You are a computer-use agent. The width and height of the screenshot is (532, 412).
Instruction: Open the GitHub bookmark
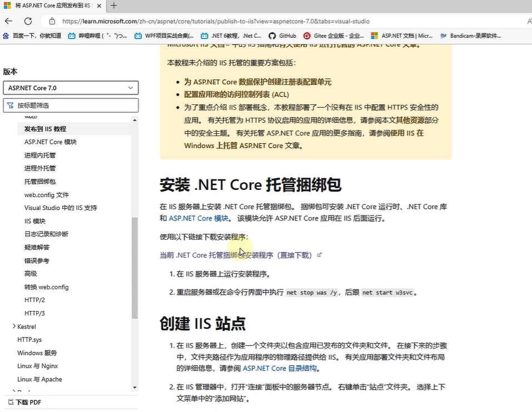click(282, 36)
